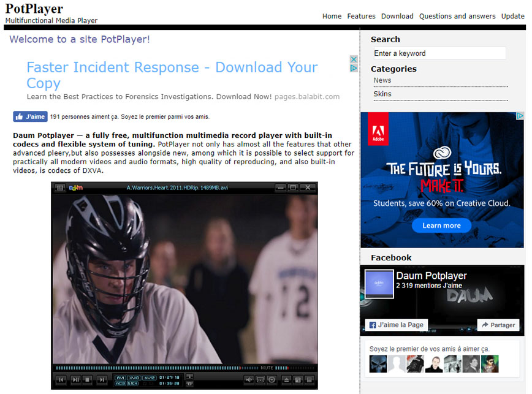This screenshot has width=532, height=394.
Task: Click the stop playback button
Action: point(88,380)
